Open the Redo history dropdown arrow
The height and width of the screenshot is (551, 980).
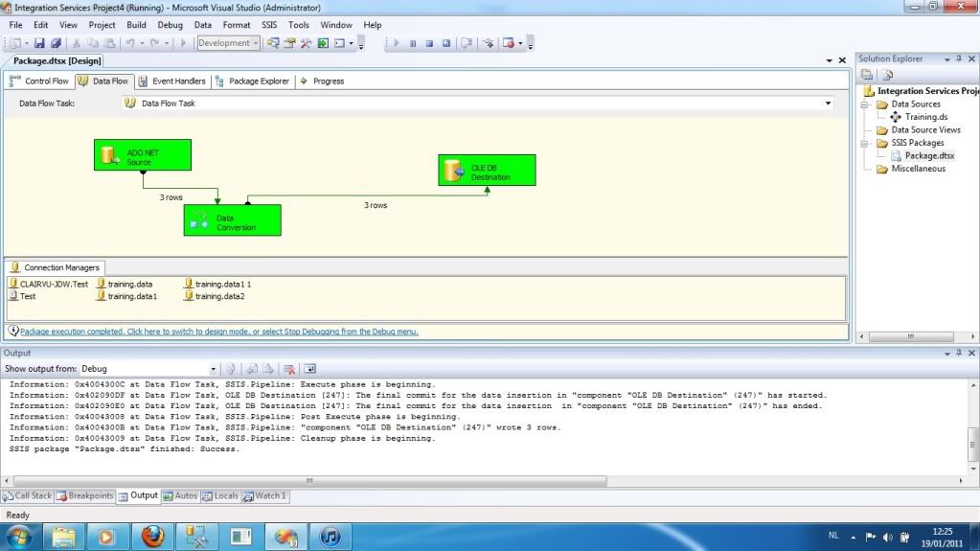pos(167,43)
